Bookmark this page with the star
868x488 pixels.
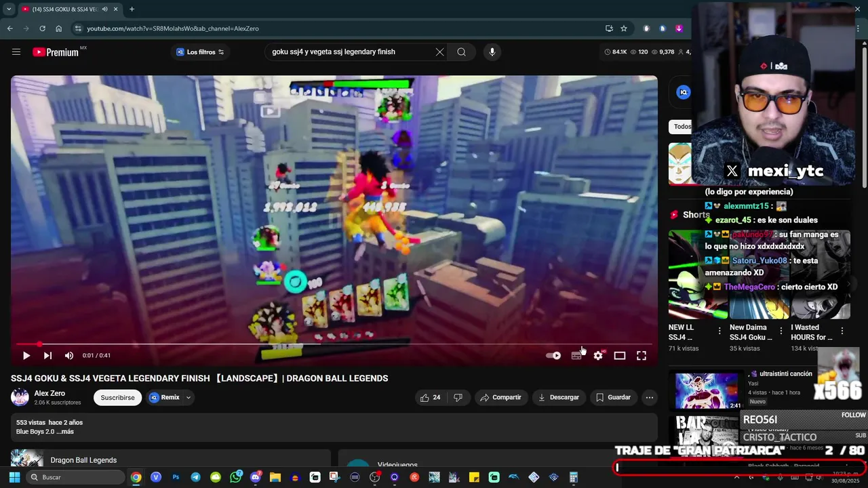[x=624, y=28]
